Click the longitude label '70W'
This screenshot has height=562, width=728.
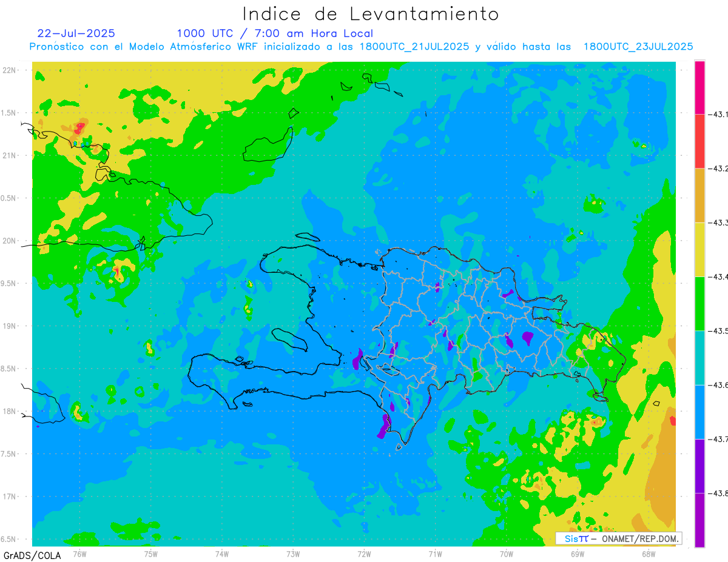(x=507, y=554)
